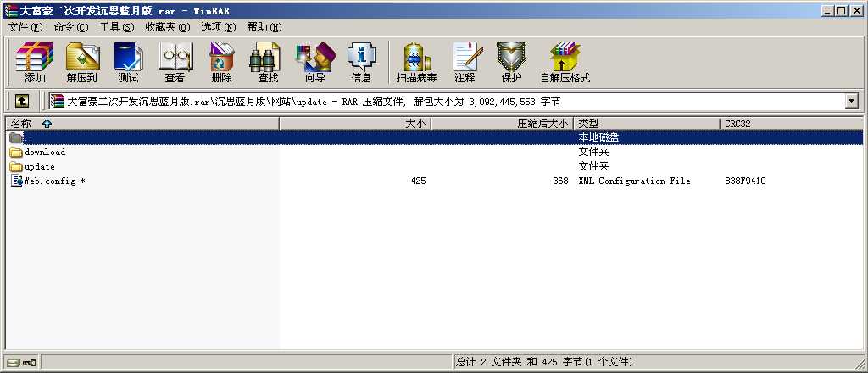Open the 命令(C) menu
Image resolution: width=868 pixels, height=373 pixels.
coord(71,27)
